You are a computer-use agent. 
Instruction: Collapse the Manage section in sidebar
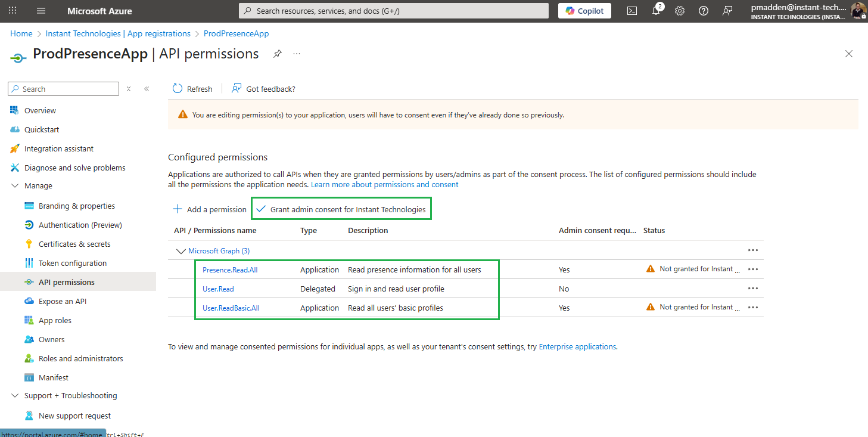point(15,186)
